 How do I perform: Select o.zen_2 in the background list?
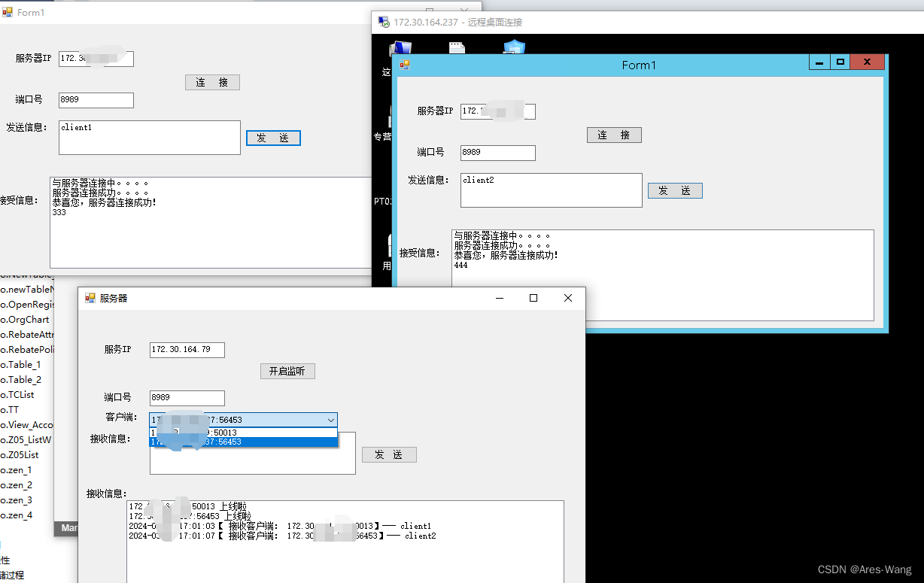pos(17,485)
